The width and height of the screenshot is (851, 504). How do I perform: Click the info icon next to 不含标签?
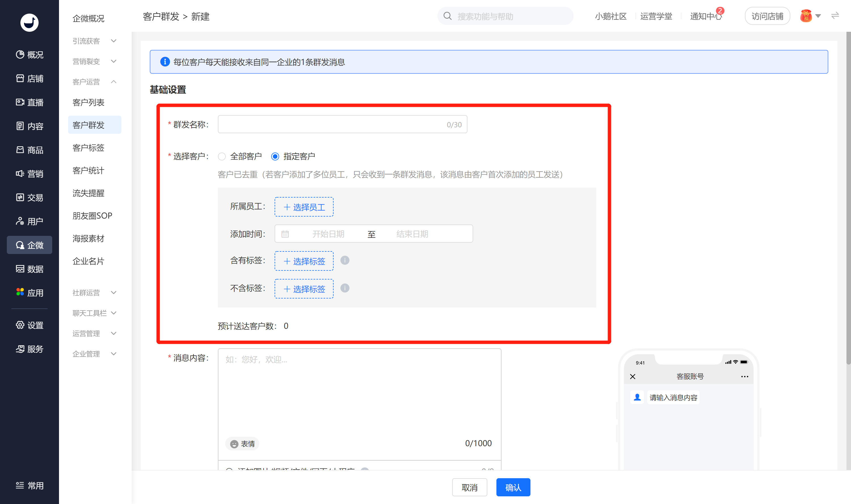coord(345,288)
